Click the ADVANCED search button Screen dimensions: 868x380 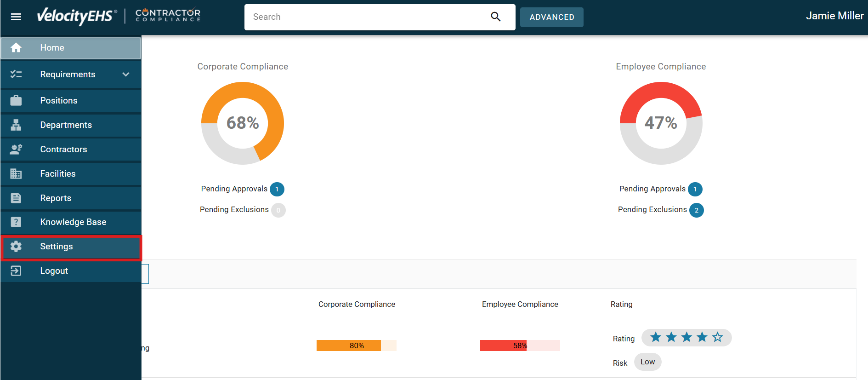(x=551, y=17)
